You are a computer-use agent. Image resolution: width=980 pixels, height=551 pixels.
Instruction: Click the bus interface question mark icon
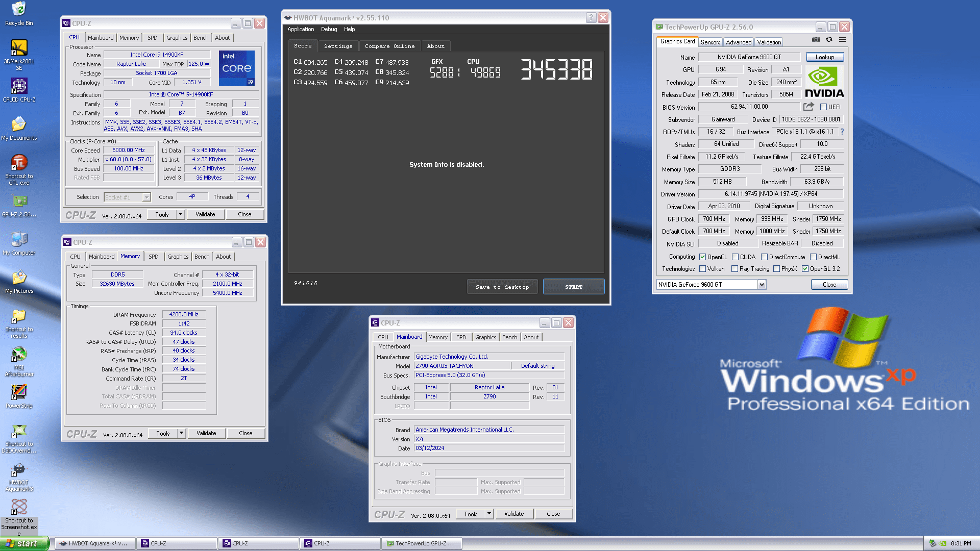tap(842, 132)
